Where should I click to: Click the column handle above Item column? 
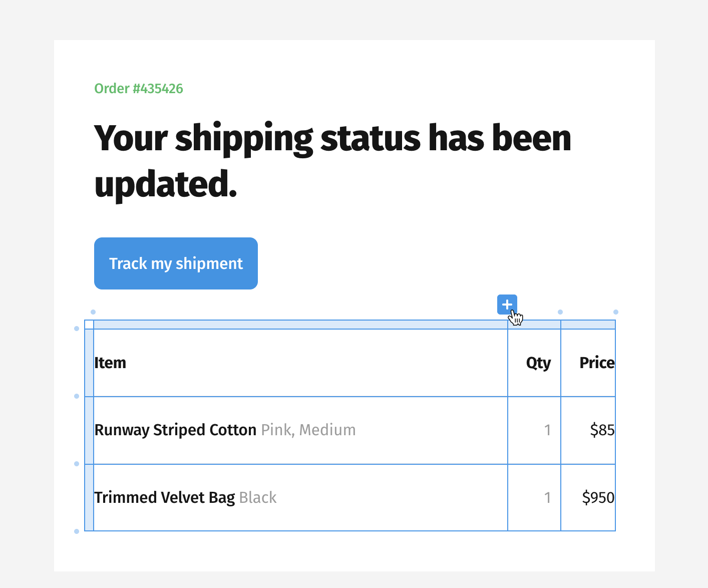[x=300, y=325]
